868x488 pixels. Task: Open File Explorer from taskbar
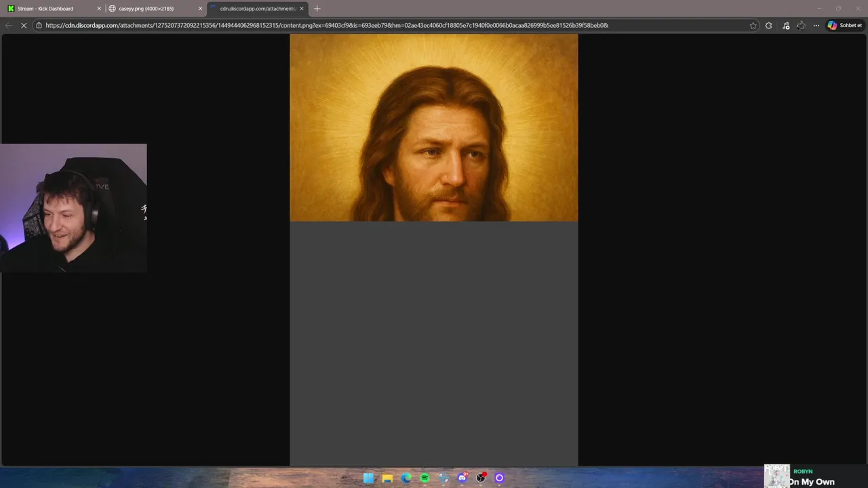(387, 478)
